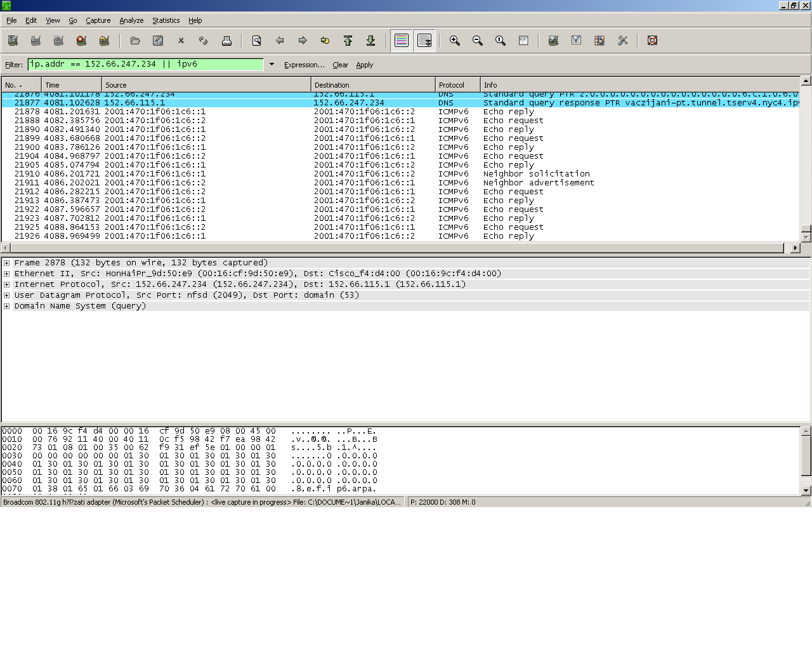Open the Capture Options dialog
Screen dimensions: 812x650
[x=36, y=40]
